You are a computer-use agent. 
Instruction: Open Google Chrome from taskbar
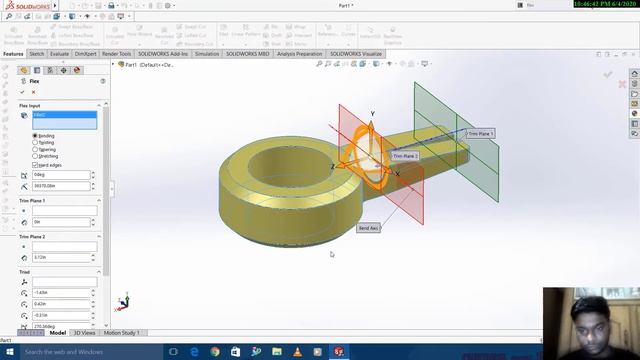[x=215, y=351]
